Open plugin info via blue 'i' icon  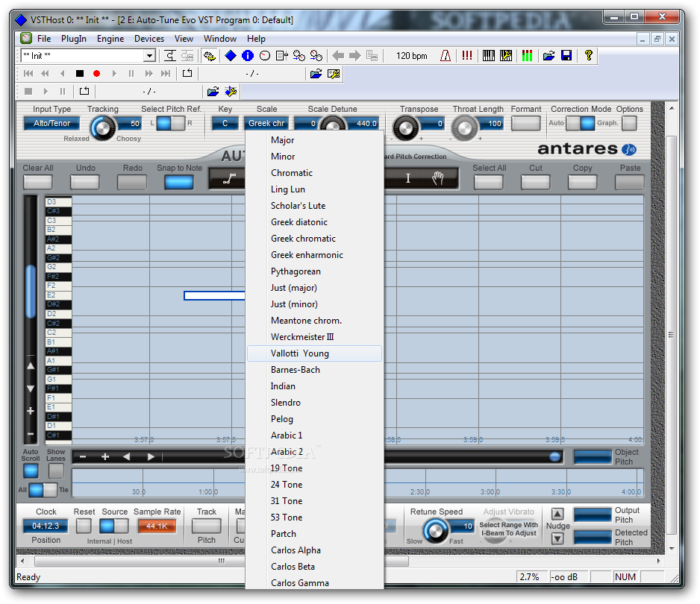click(x=247, y=56)
